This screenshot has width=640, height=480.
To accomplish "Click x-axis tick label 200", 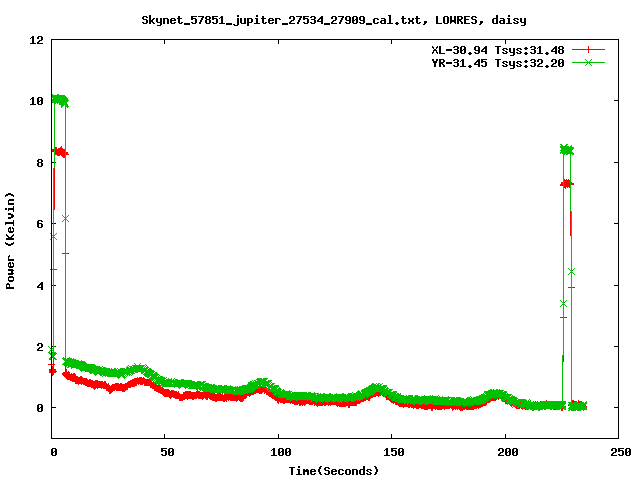I will (x=507, y=452).
